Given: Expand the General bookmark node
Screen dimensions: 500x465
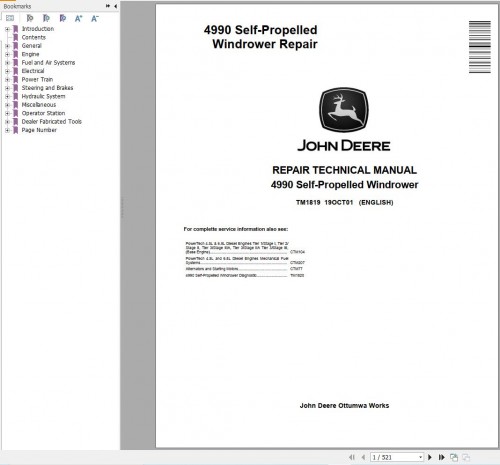Looking at the screenshot, I should (x=7, y=46).
